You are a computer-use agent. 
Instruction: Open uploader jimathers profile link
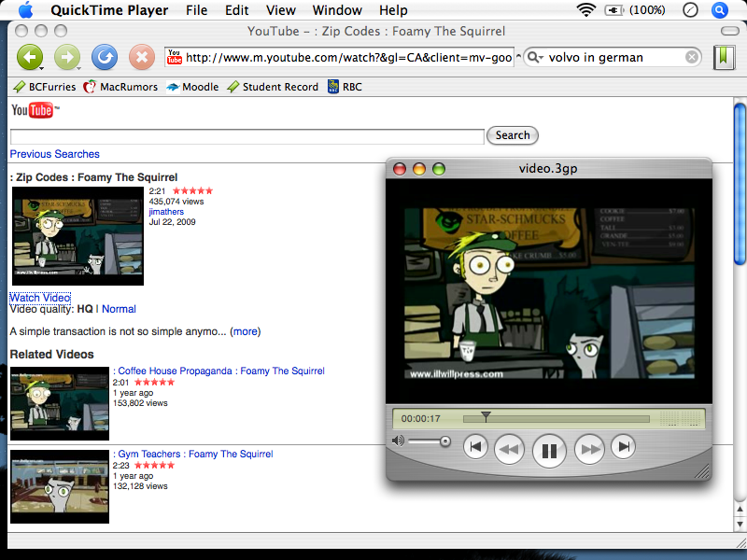point(166,212)
